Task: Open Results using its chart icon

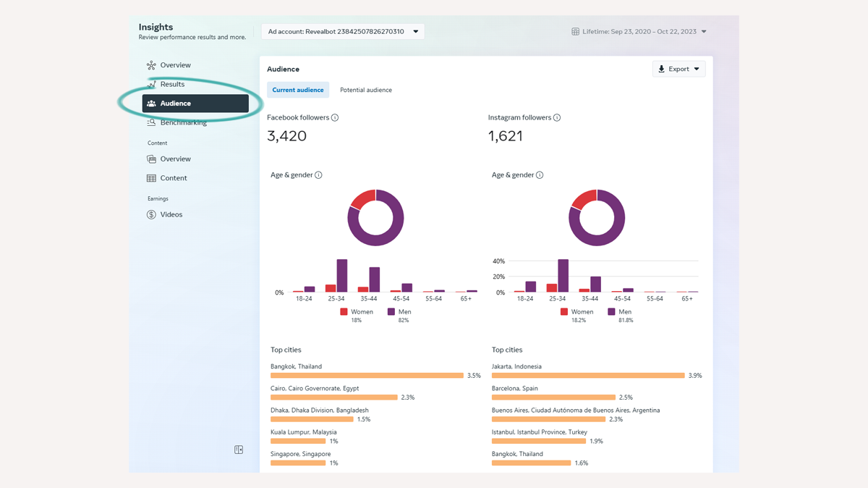Action: [x=151, y=84]
